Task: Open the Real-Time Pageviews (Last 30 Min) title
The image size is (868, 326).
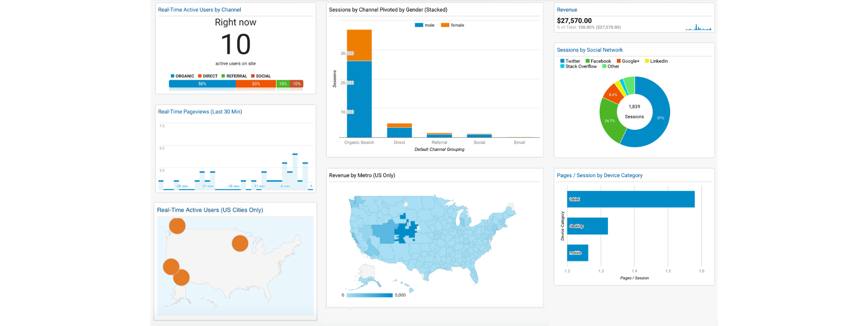Action: coord(200,111)
